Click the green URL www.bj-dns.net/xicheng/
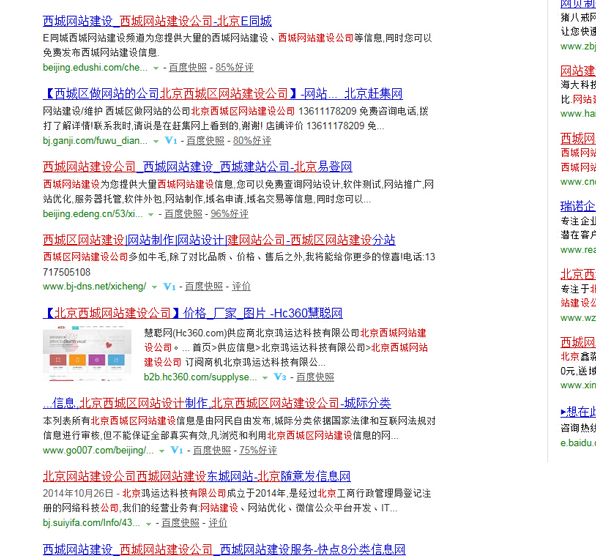Viewport: 596px width, 560px height. tap(94, 287)
